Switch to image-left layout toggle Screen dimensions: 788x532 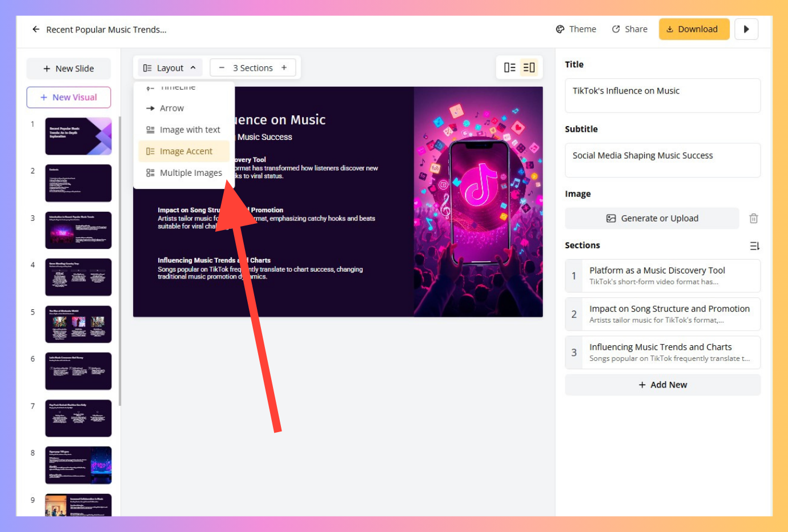pos(510,67)
